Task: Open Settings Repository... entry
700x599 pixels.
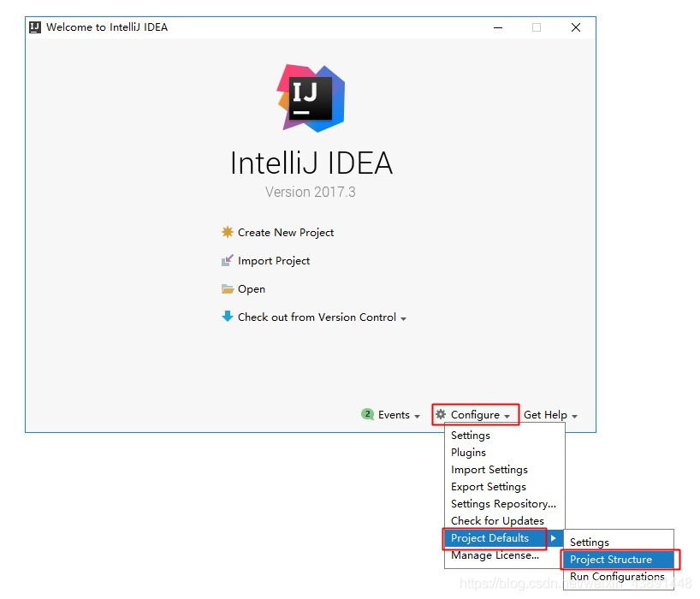Action: tap(503, 503)
